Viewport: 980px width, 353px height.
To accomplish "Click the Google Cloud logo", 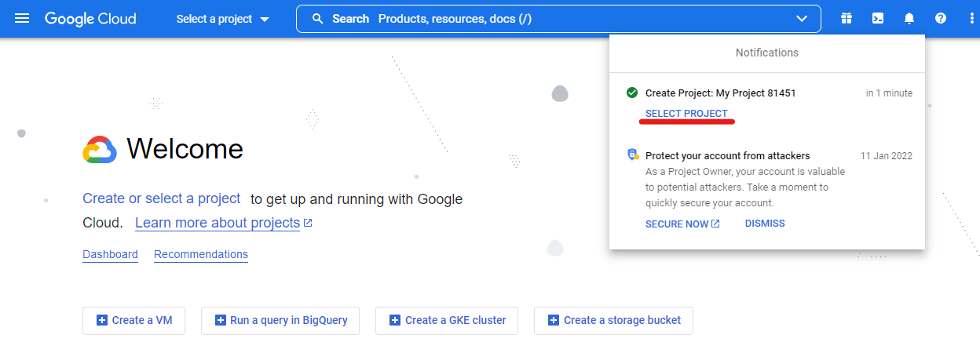I will click(x=90, y=19).
